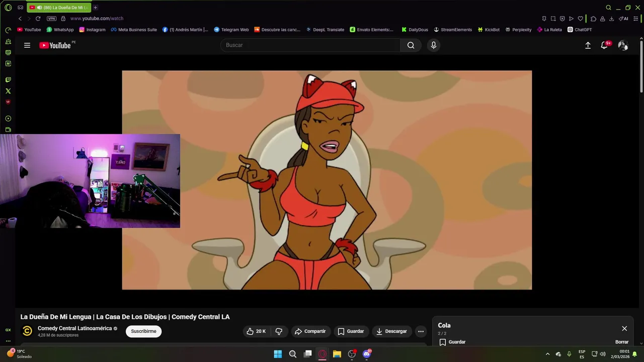The image size is (644, 362).
Task: Open the YouTube bookmark
Action: click(x=29, y=30)
